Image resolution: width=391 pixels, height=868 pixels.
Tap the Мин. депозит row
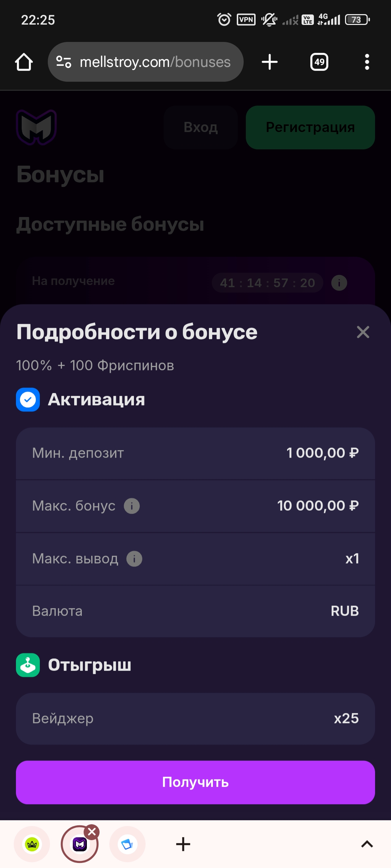[x=195, y=453]
